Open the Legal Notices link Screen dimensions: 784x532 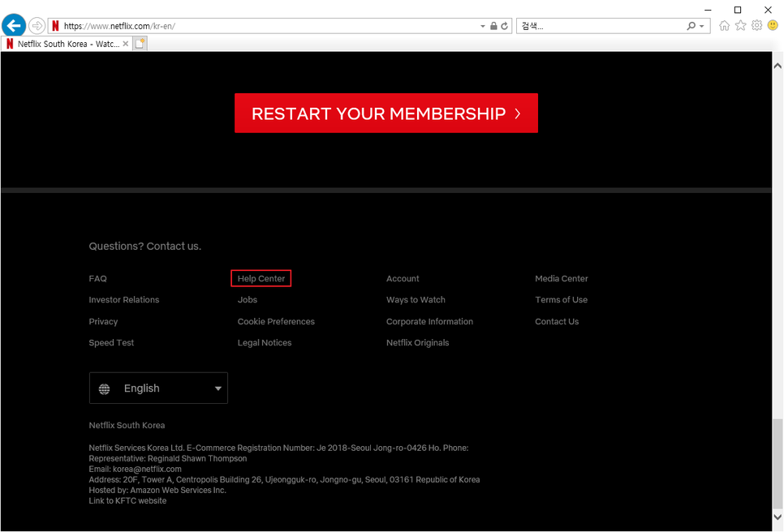point(265,343)
